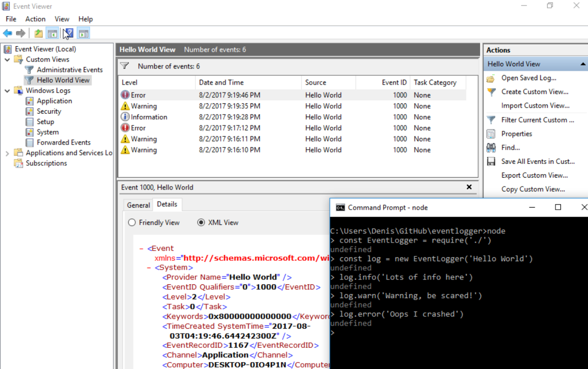Click the Find binoculars icon in Actions

pyautogui.click(x=491, y=148)
